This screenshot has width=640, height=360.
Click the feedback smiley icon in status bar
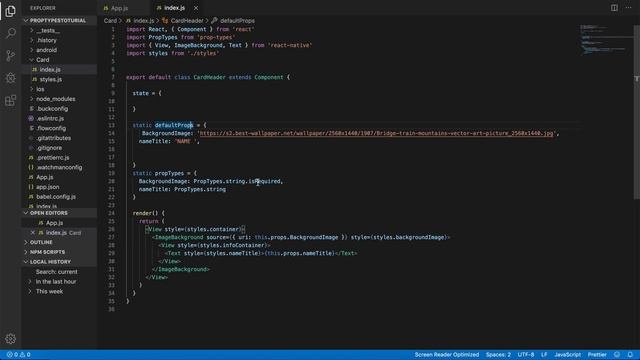pyautogui.click(x=617, y=355)
